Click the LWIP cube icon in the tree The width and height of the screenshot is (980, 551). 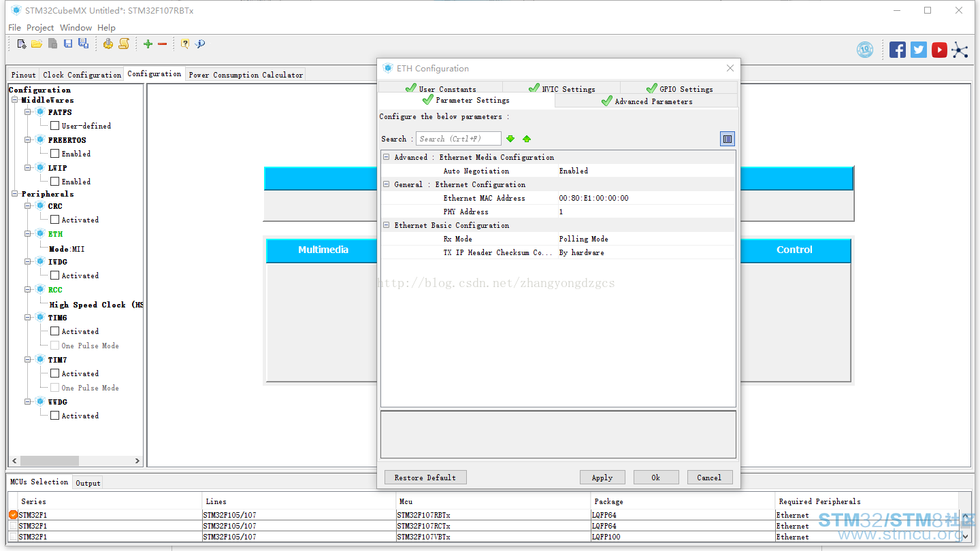(40, 167)
